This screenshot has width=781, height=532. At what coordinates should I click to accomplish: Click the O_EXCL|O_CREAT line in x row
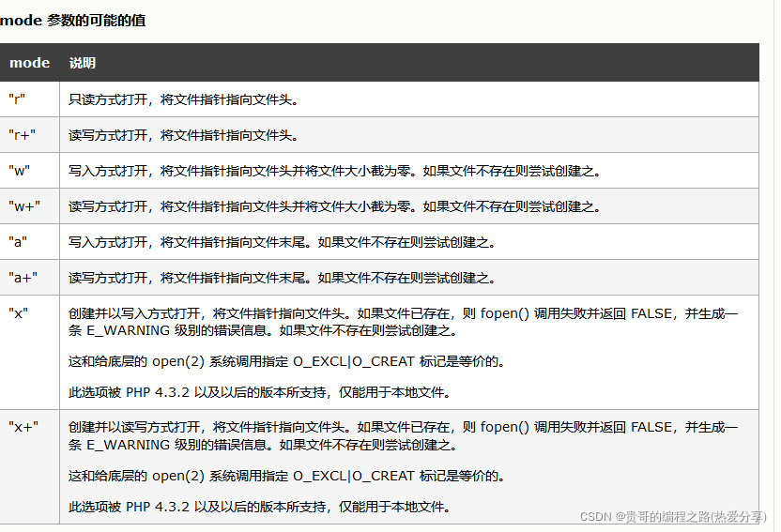[287, 361]
